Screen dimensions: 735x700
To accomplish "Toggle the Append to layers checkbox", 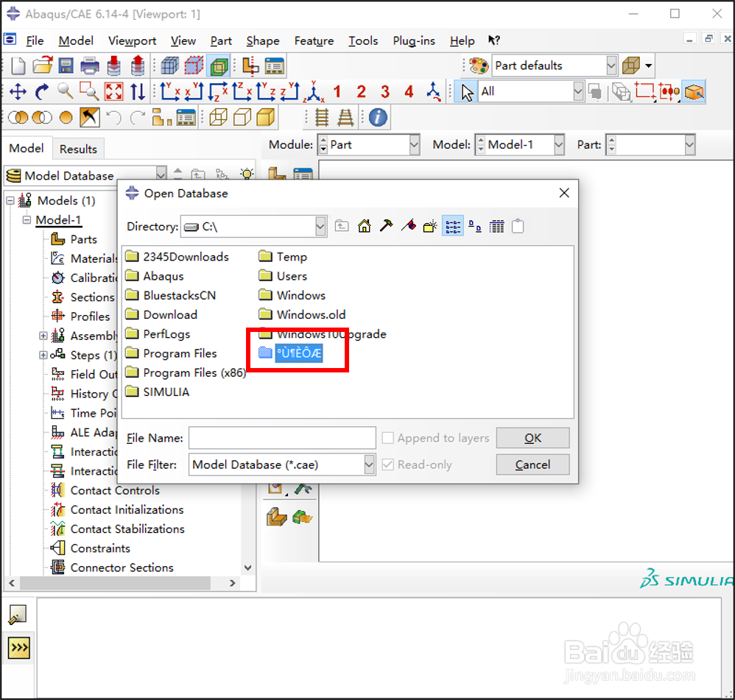I will point(387,438).
